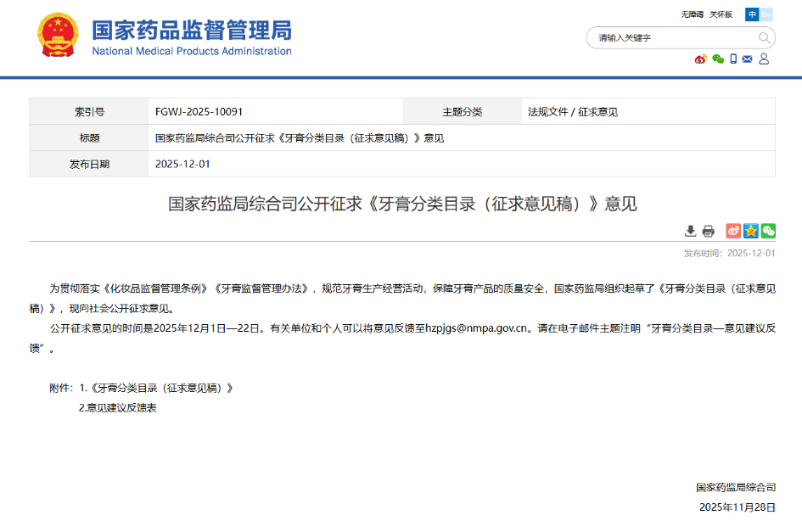Viewport: 802px width, 532px height.
Task: Open attachment 2 意见建议反馈表
Action: (x=118, y=408)
